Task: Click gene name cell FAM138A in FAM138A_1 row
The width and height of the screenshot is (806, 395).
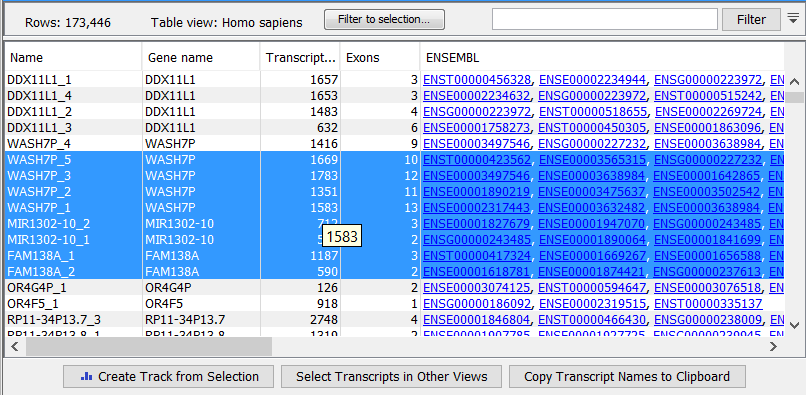Action: coord(172,256)
